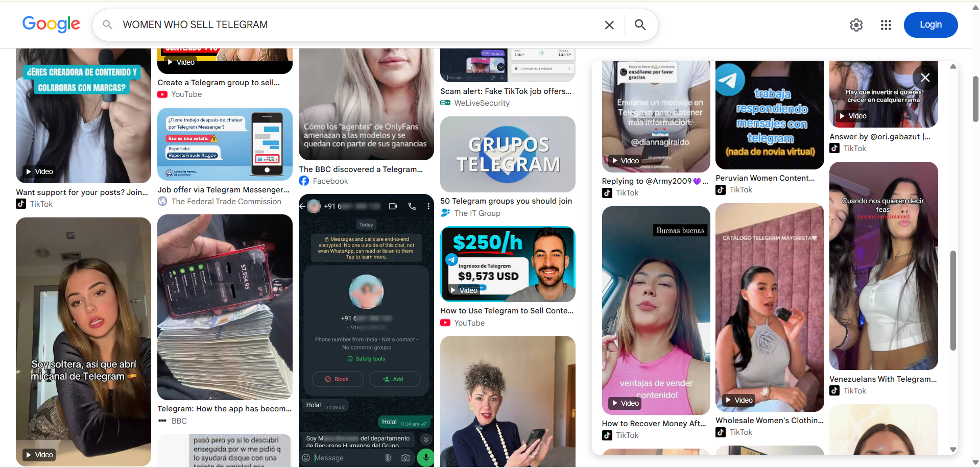Click the side panel scrollbar thumb
Screen dimensions: 980x468
pos(953,301)
